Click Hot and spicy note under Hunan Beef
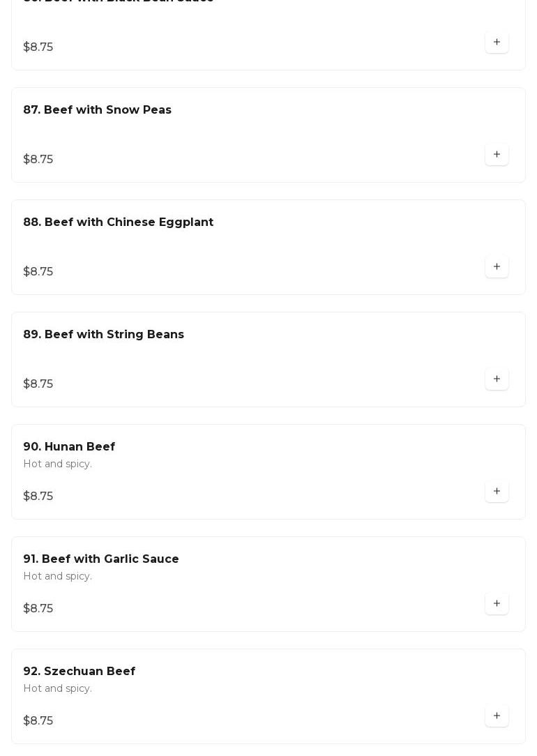Viewport: 537px width, 756px height. coord(57,464)
